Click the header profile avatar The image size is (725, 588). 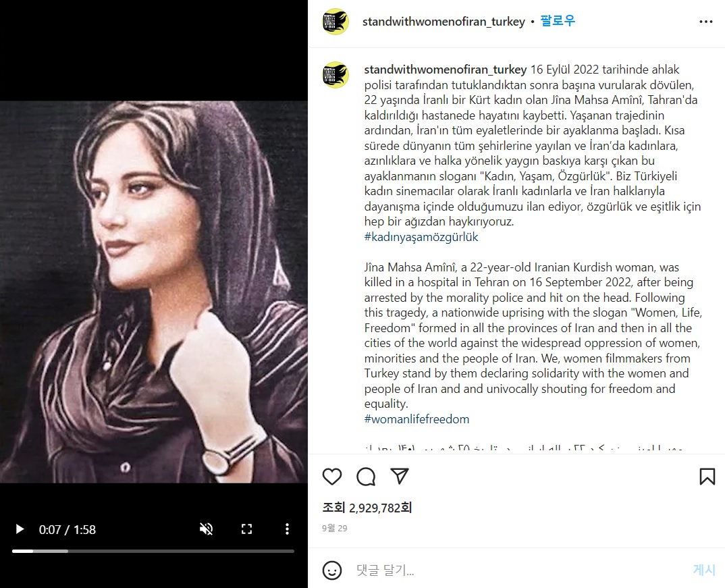335,22
